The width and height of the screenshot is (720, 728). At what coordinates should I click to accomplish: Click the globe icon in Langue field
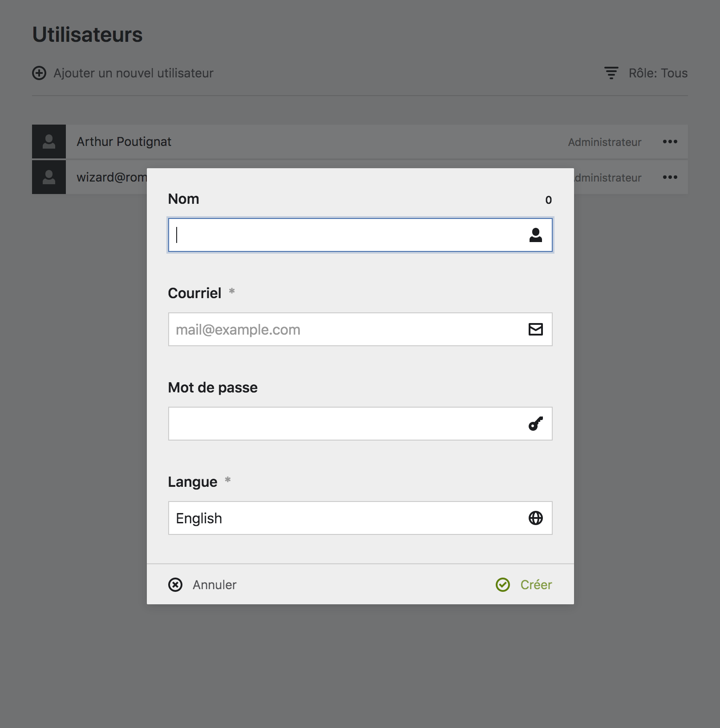(535, 518)
